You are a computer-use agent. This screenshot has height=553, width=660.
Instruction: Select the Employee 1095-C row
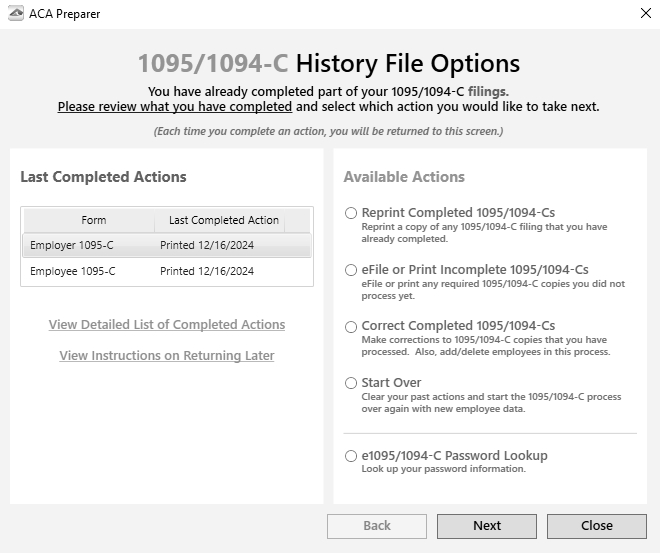pos(167,271)
